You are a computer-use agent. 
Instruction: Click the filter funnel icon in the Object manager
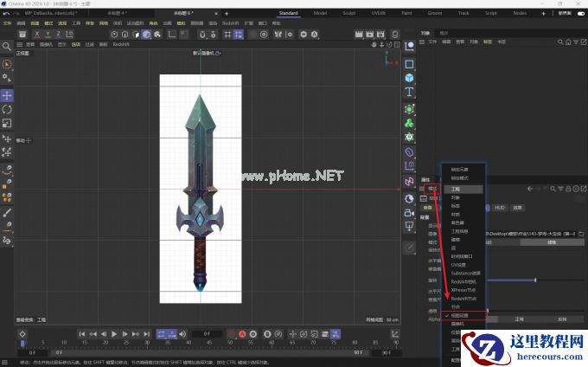coord(576,42)
